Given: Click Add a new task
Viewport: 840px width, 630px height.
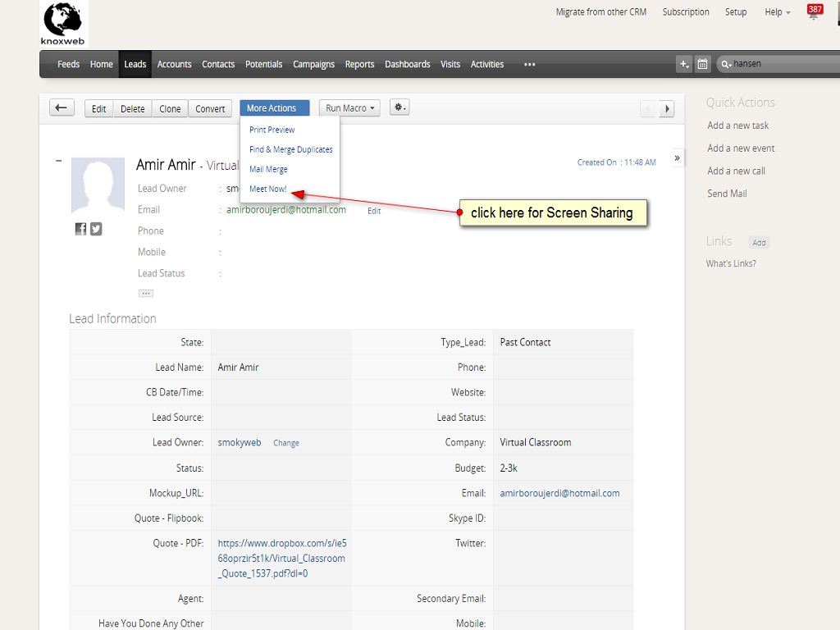Looking at the screenshot, I should (x=737, y=126).
